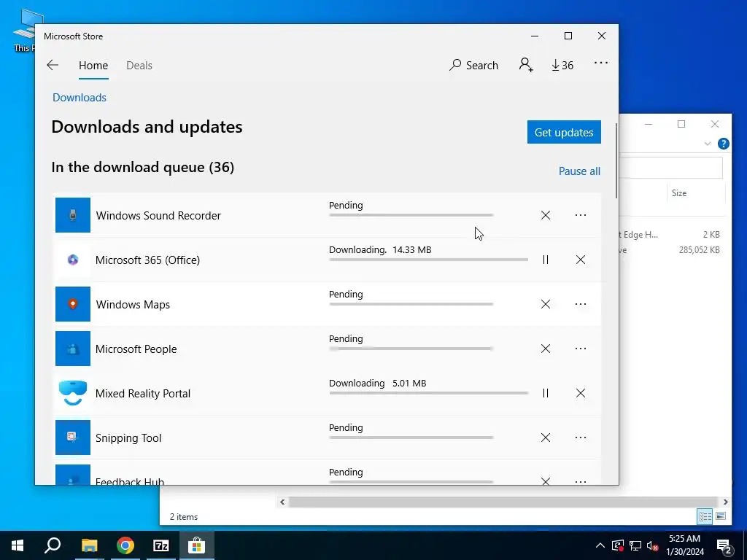This screenshot has width=747, height=560.
Task: Cancel the Windows Sound Recorder download
Action: [x=546, y=215]
